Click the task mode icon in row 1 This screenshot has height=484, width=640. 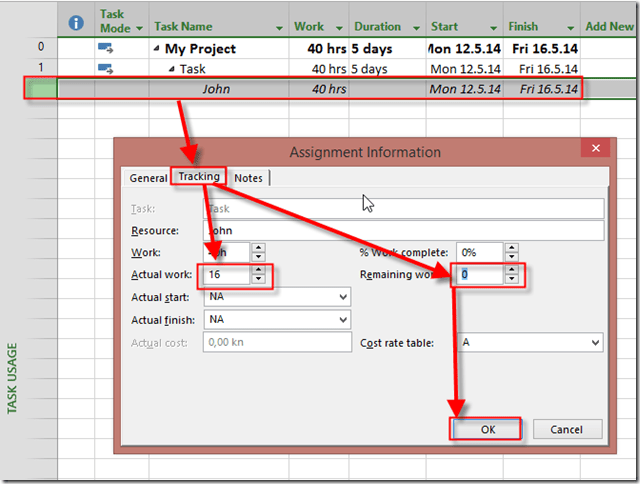pos(106,68)
